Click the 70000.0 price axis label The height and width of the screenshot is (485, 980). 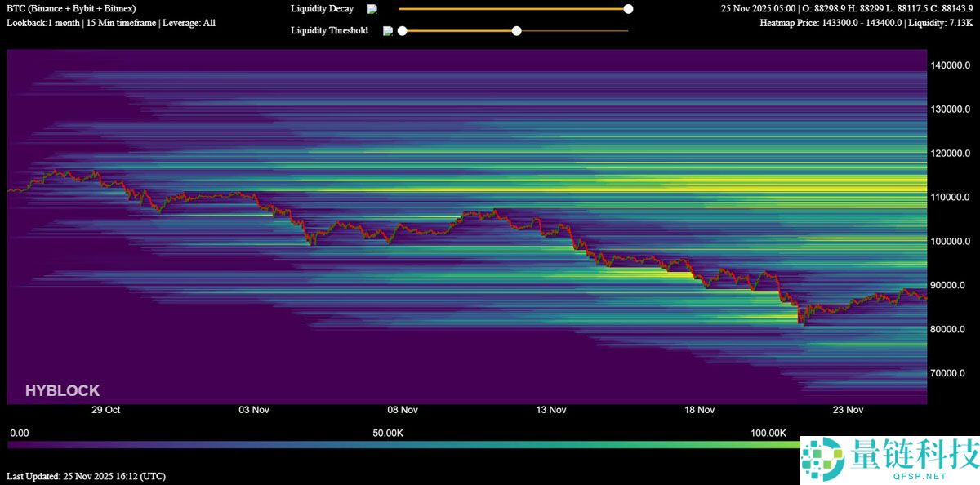[951, 374]
